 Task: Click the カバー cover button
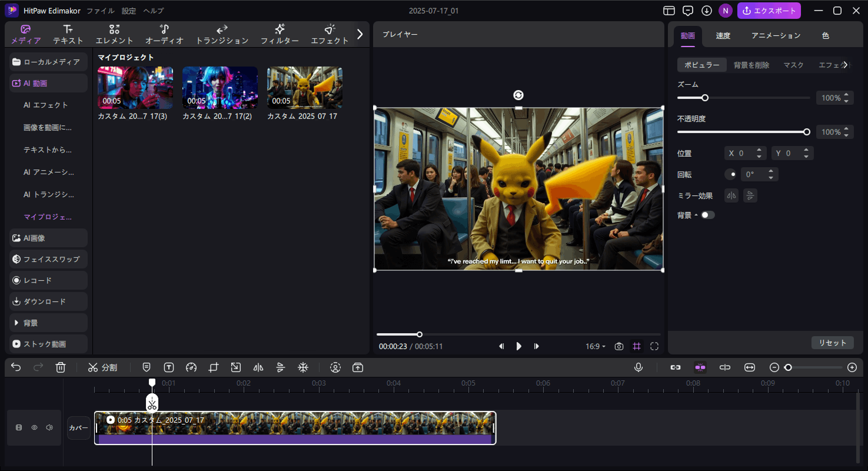[x=79, y=428]
